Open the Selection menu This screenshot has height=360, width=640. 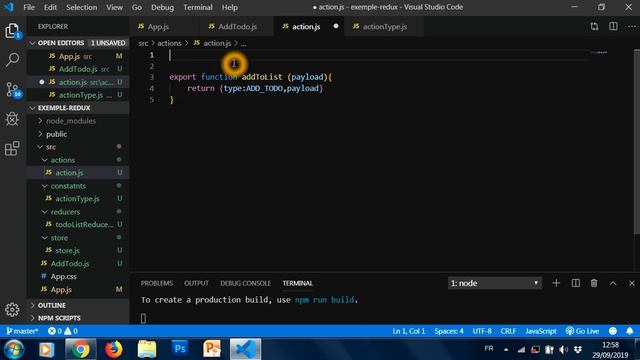click(x=82, y=7)
